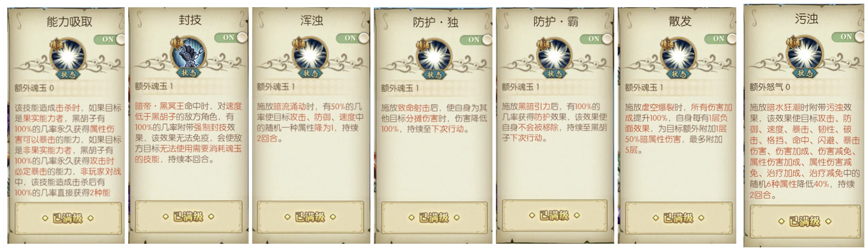Click 已满级 button on 封技 card

[x=189, y=217]
